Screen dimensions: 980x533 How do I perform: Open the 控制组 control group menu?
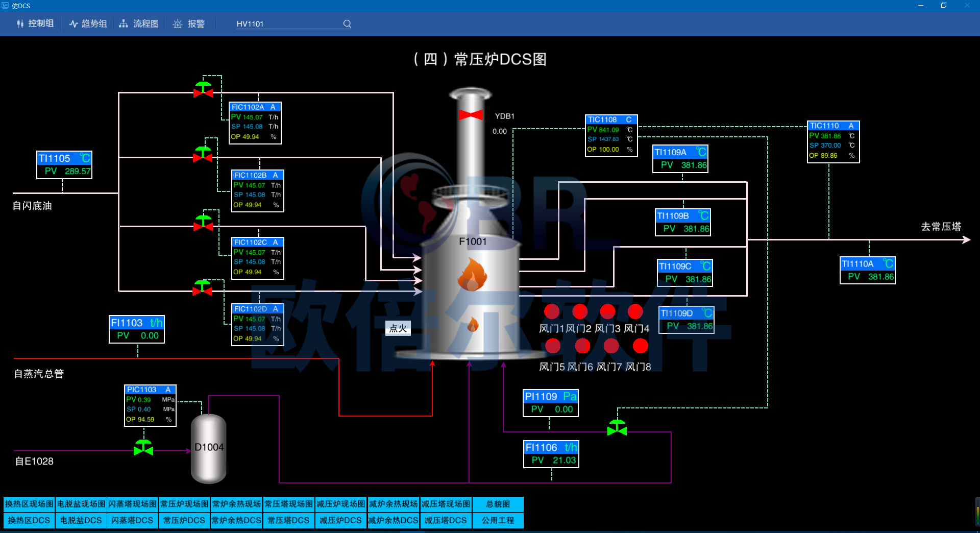pyautogui.click(x=35, y=23)
